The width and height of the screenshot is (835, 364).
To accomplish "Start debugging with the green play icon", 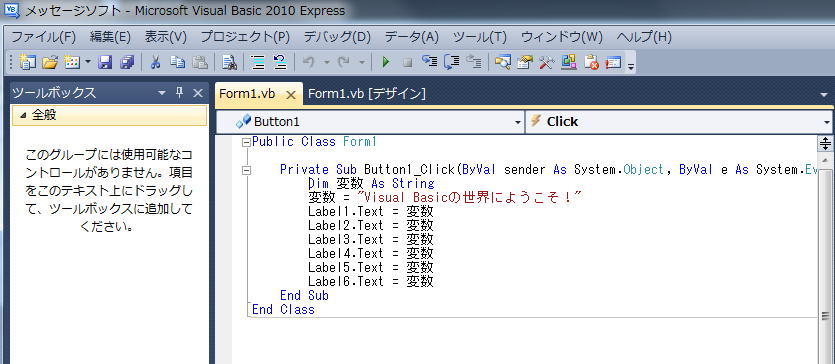I will [x=386, y=63].
